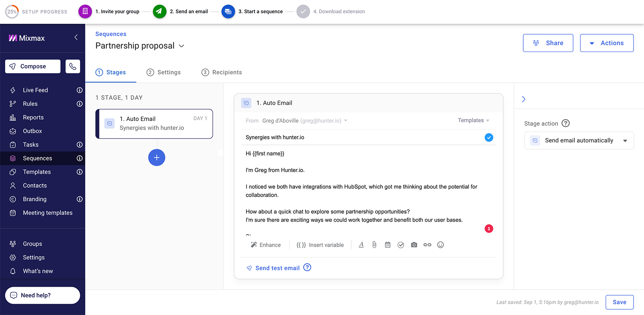Click the circled checkmark icon in editor toolbar
Screen dimensions: 644x315
point(401,245)
